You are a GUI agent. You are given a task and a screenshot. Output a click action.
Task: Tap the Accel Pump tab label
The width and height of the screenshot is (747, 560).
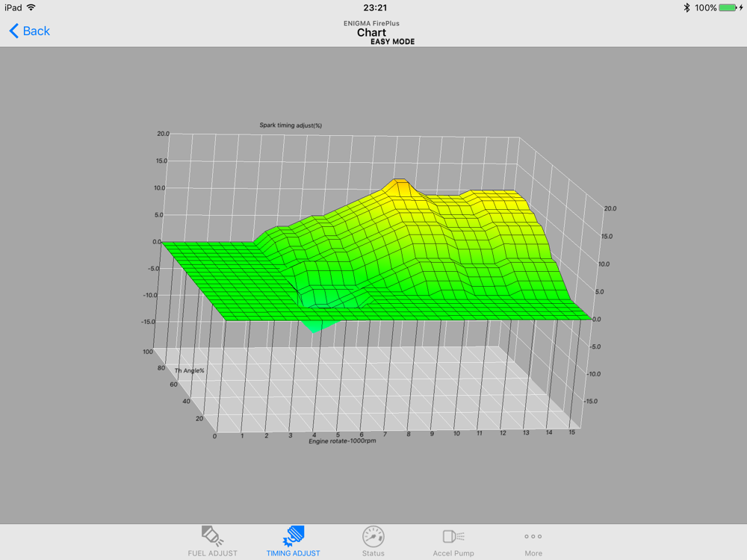click(453, 553)
